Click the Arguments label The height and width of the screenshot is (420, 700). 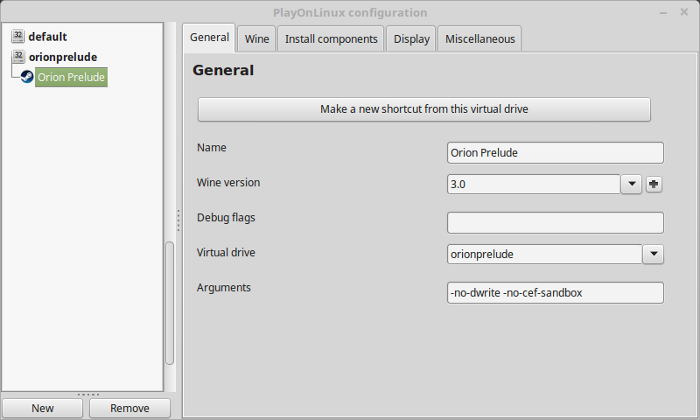224,287
